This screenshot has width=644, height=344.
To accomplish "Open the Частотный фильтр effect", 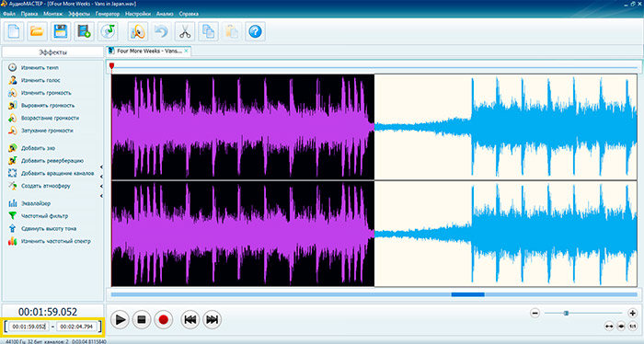I will [x=39, y=216].
